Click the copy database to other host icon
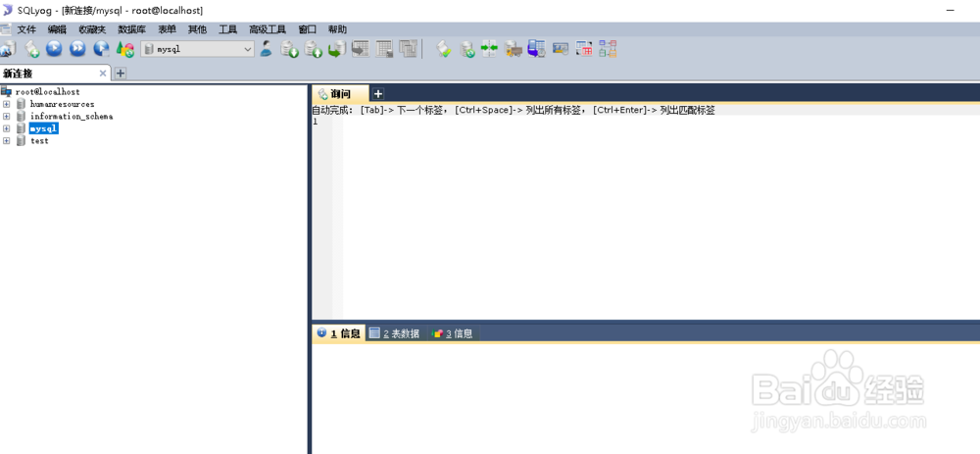 point(337,49)
